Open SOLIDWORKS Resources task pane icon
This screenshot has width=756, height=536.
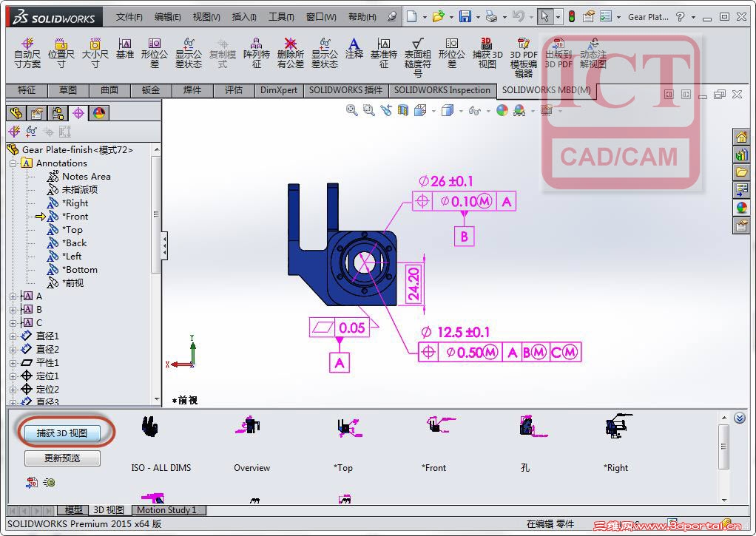point(741,138)
